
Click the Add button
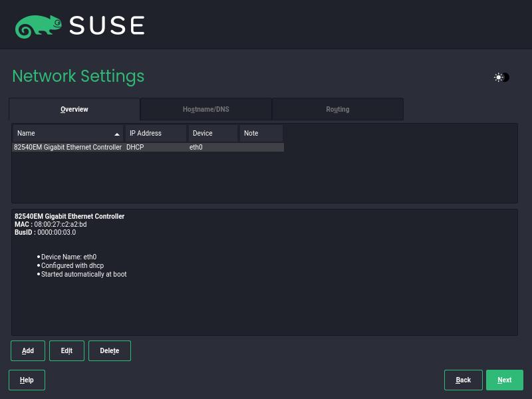pos(27,350)
